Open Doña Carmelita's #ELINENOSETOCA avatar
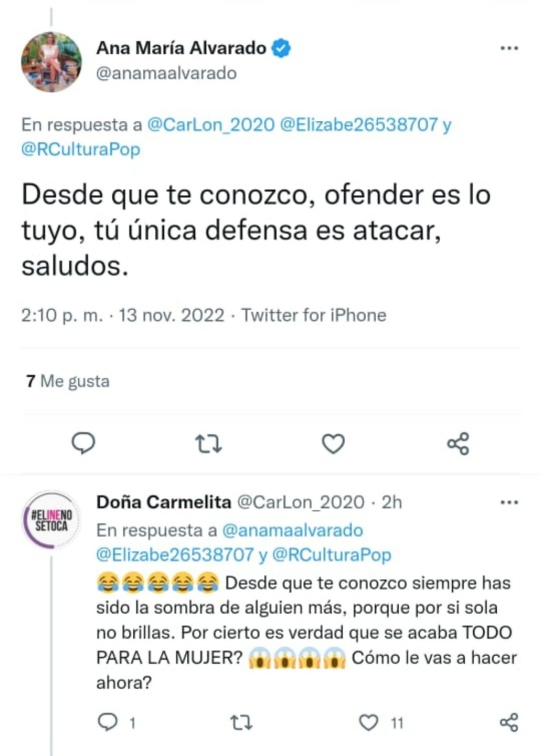Screen dimensions: 541x756 [x=51, y=520]
